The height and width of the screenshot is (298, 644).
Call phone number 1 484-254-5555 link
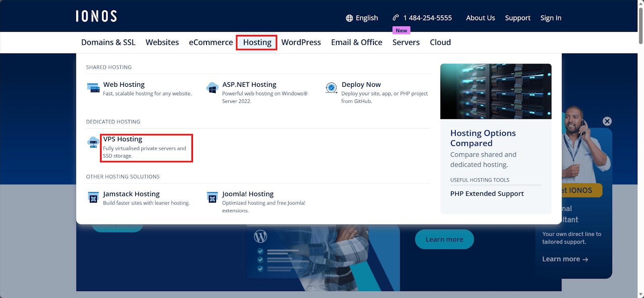click(427, 18)
